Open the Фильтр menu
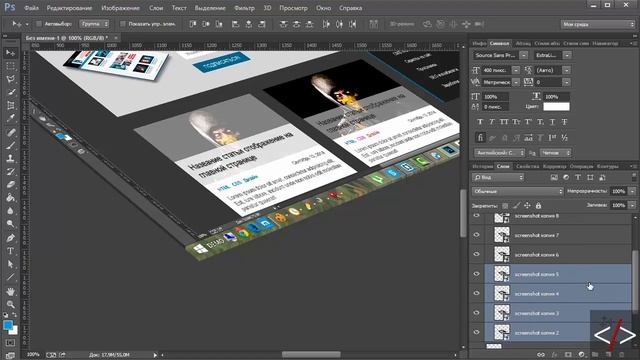The image size is (640, 360). (x=244, y=8)
